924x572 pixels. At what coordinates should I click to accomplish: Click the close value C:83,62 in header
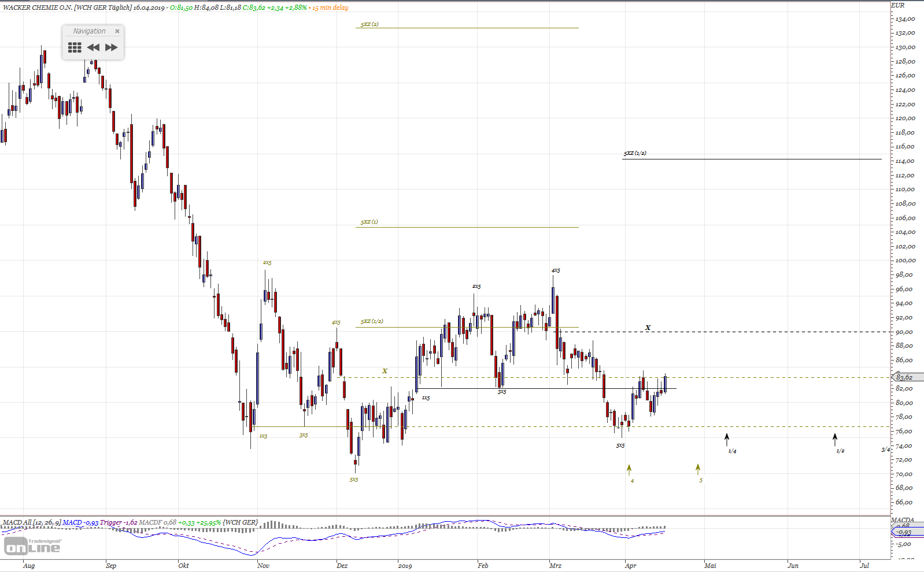point(254,8)
